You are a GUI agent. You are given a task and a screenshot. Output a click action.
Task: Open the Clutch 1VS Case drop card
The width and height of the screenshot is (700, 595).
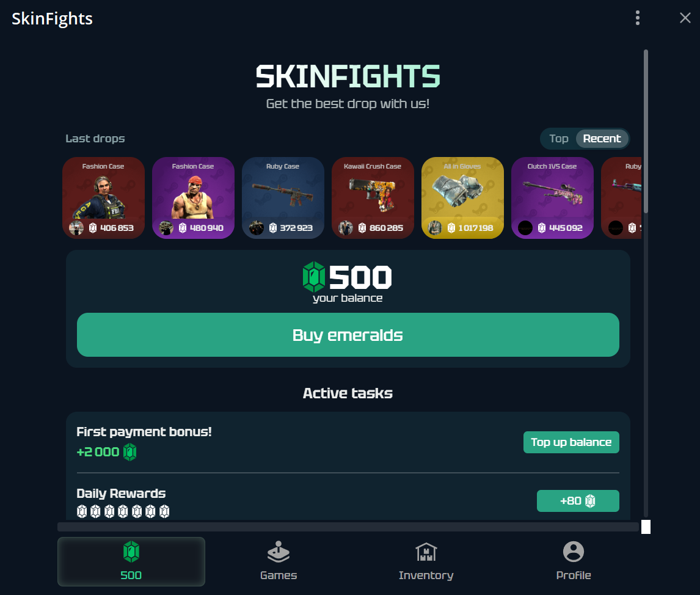tap(552, 198)
